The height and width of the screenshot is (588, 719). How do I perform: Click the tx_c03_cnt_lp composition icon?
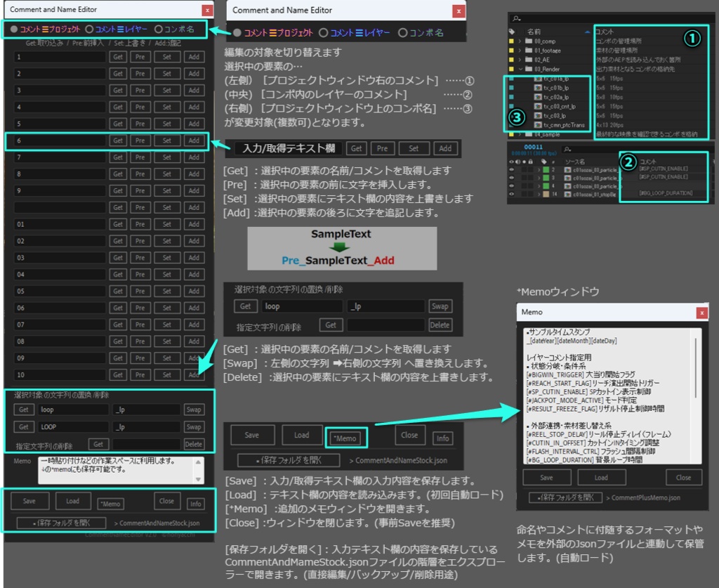[539, 106]
